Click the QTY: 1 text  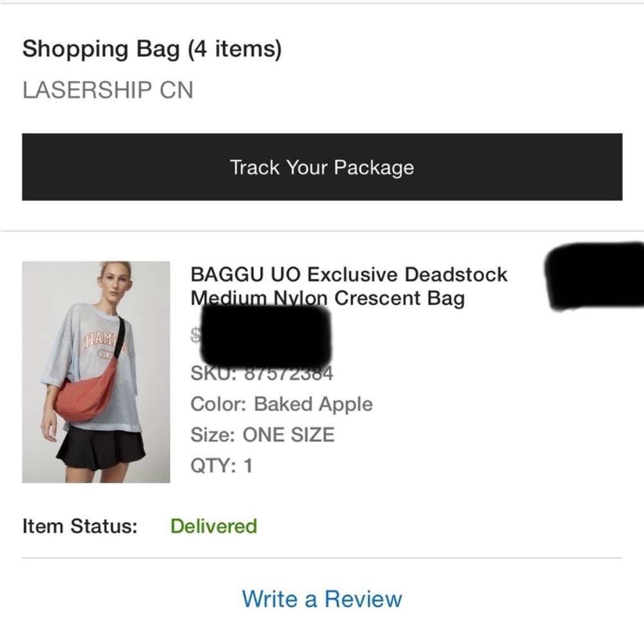point(222,465)
